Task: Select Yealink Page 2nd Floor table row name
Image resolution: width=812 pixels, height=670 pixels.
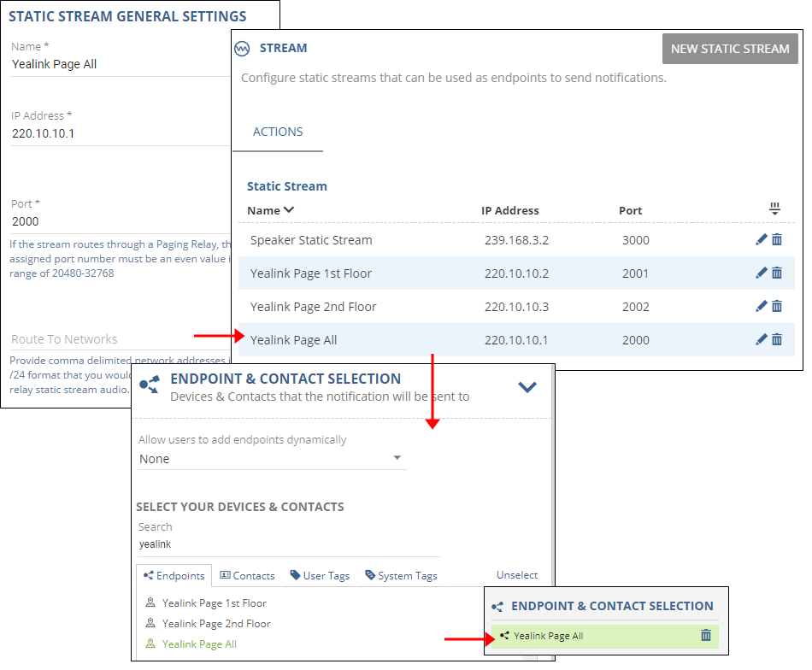Action: [x=313, y=307]
